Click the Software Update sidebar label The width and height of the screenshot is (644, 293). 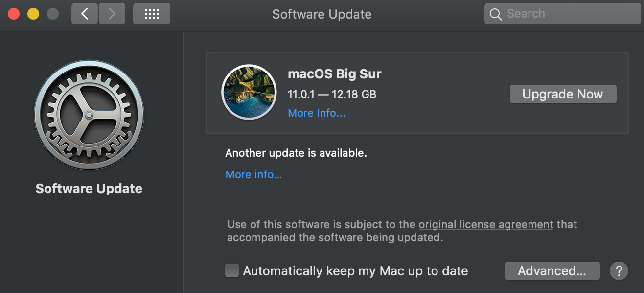click(89, 189)
